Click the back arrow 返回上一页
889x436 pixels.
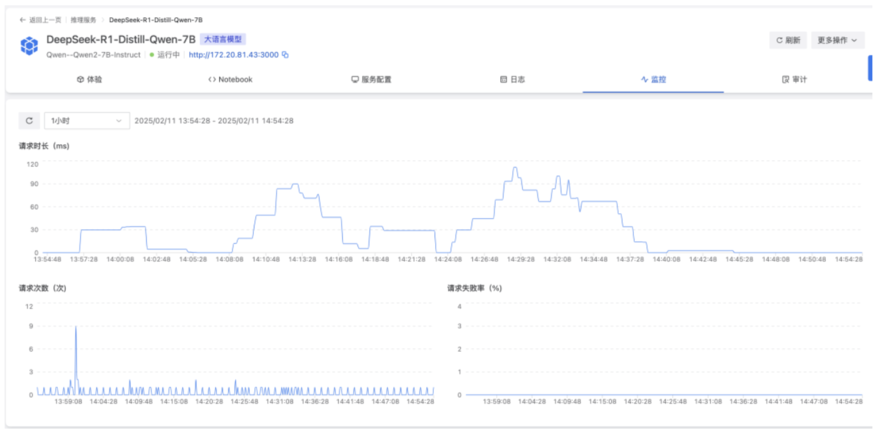tap(39, 20)
